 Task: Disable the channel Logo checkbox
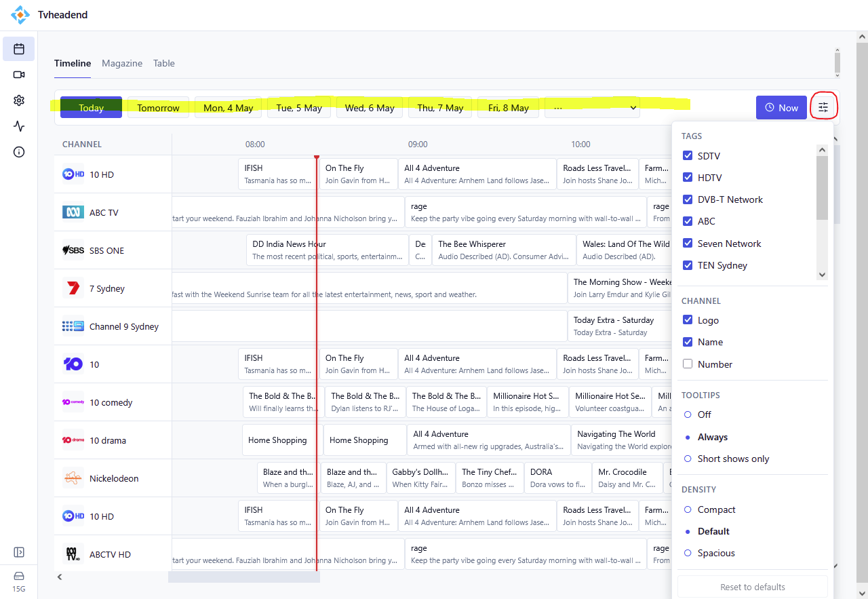[688, 320]
